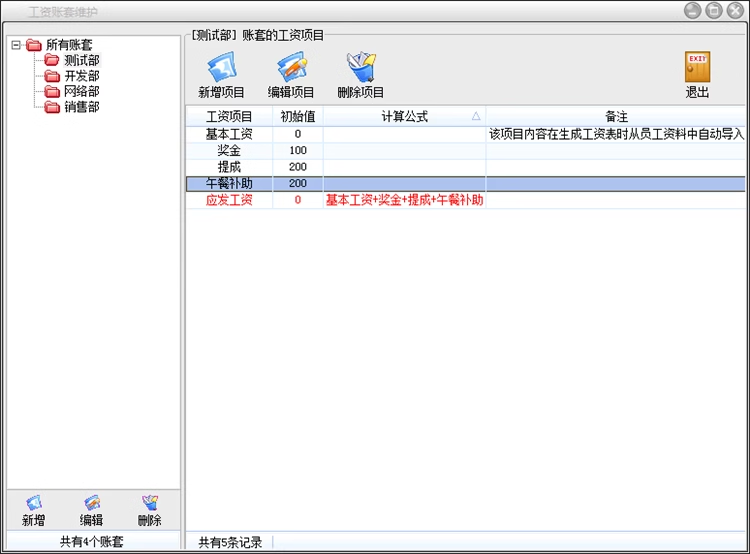The width and height of the screenshot is (750, 554).
Task: Select the 测试部 folder icon
Action: pos(52,60)
